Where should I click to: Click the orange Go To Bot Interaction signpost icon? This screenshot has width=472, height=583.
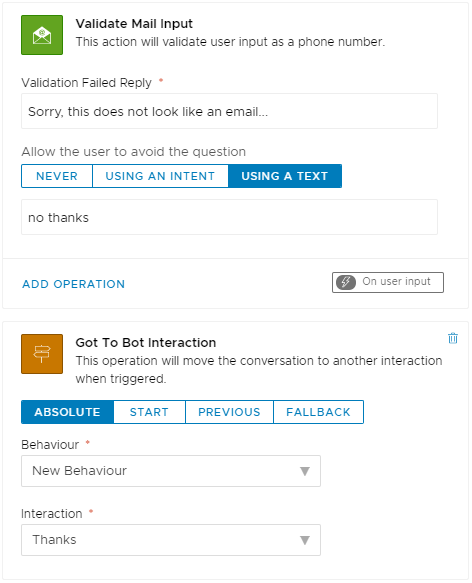click(42, 354)
